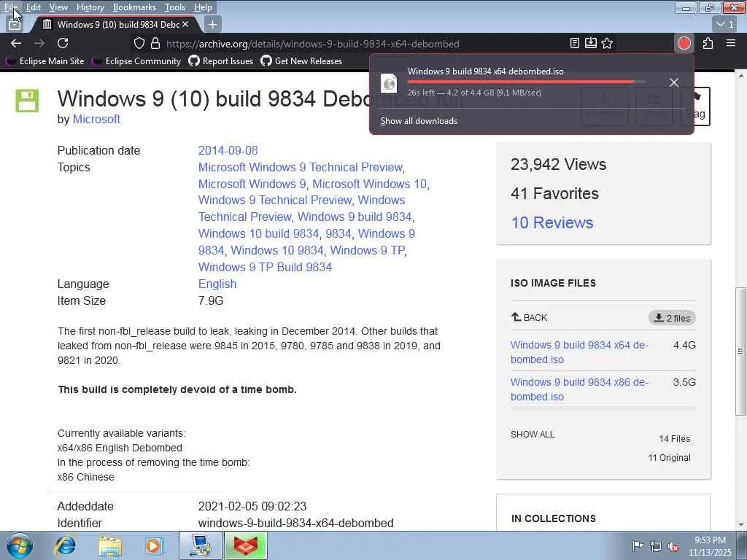Click Show all downloads

(419, 121)
